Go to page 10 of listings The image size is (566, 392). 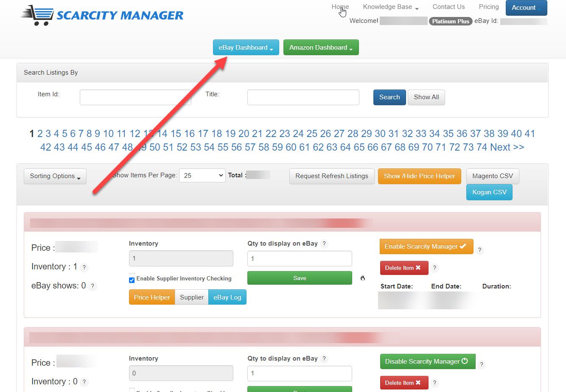click(x=108, y=134)
